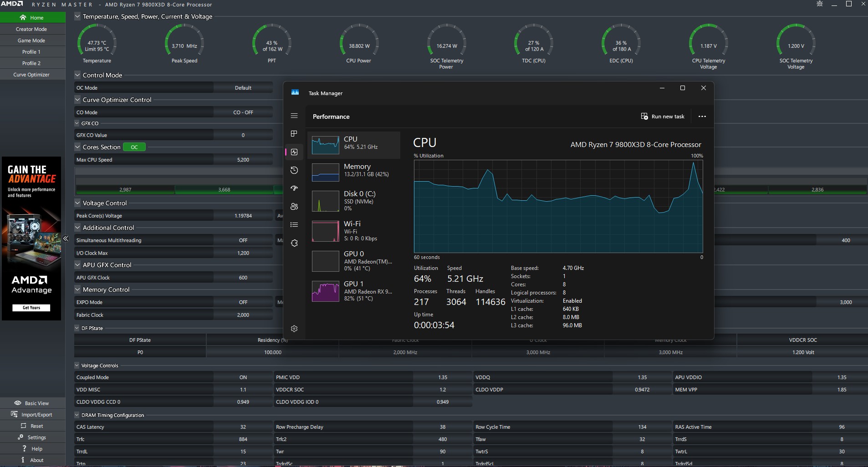
Task: Collapse the Curve Optimizer Control section
Action: [77, 100]
